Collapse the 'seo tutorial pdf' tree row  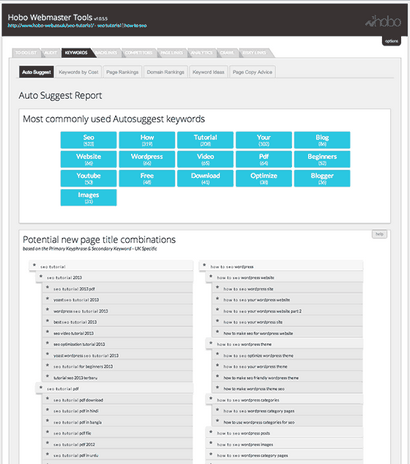[x=114, y=389]
